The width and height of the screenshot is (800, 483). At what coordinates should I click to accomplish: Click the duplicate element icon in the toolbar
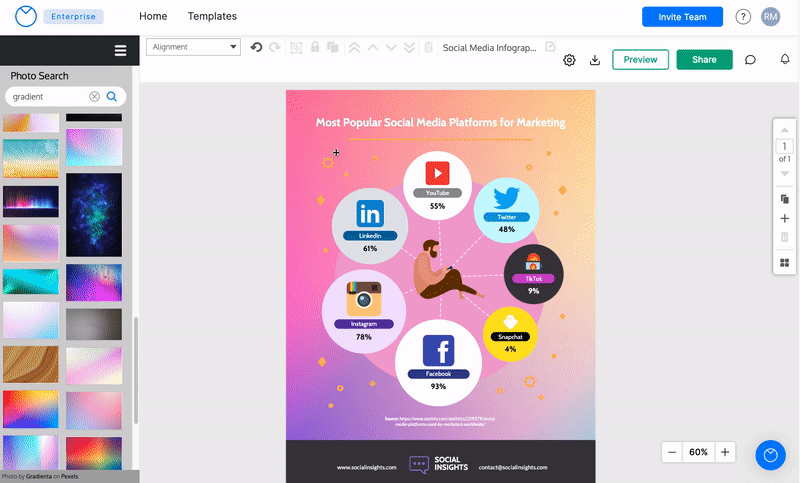pyautogui.click(x=333, y=47)
